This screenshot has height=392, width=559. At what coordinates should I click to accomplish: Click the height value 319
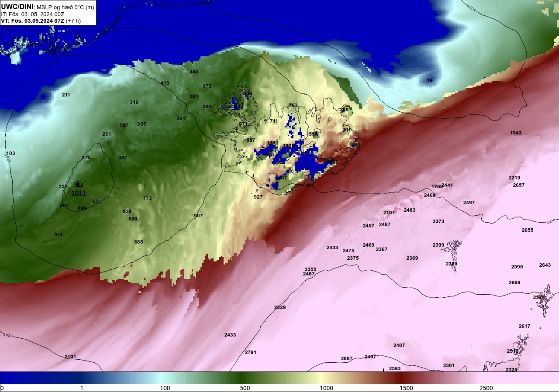pyautogui.click(x=134, y=102)
